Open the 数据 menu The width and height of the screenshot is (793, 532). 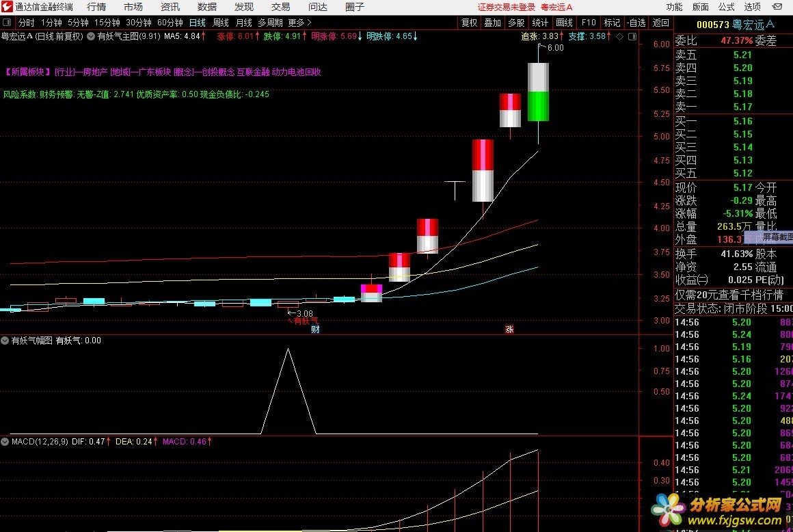coord(207,7)
